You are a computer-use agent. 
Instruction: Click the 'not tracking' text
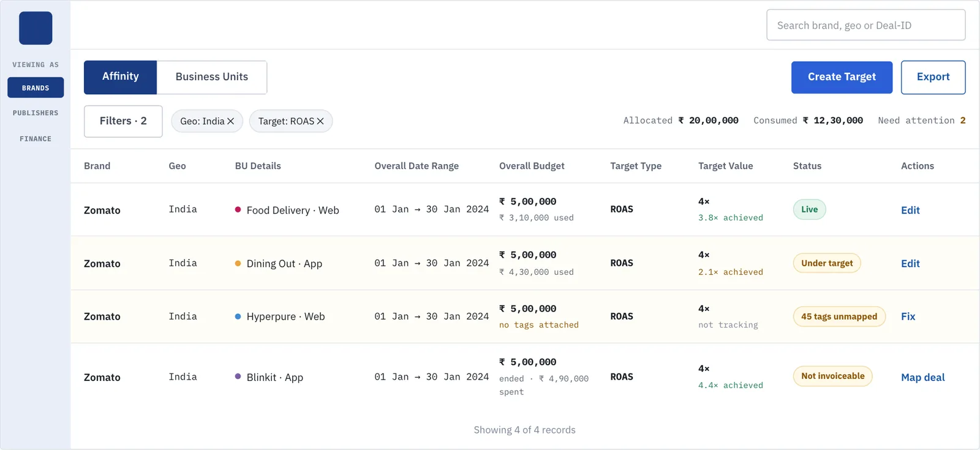coord(728,325)
